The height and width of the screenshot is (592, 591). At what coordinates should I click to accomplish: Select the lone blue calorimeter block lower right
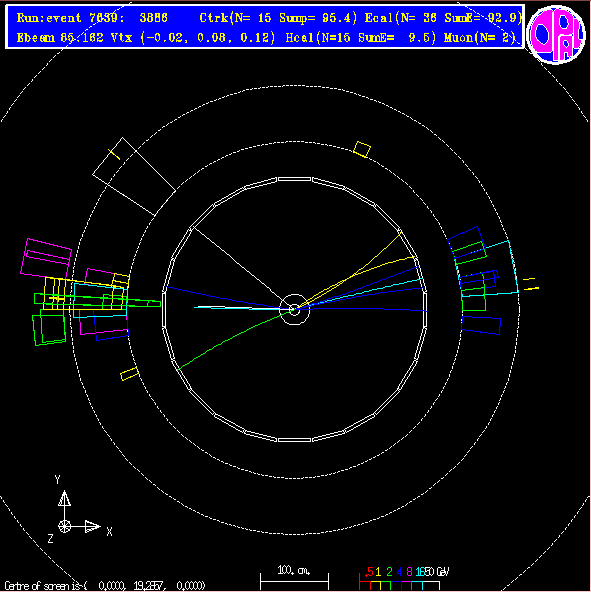tap(481, 325)
